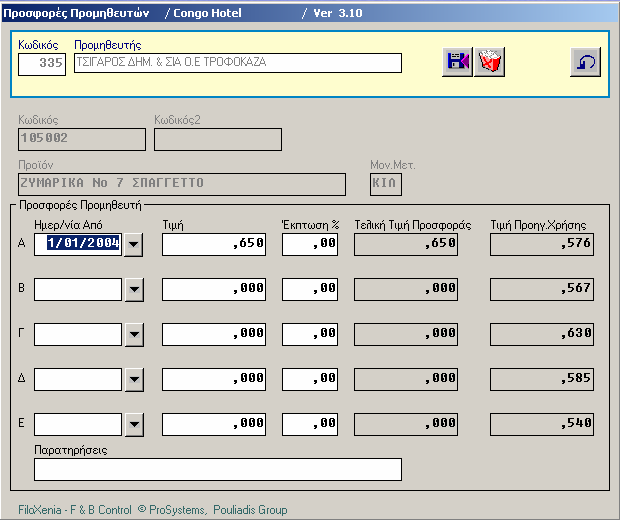
Task: Click Έκπτωση % field in row Α
Action: click(310, 244)
